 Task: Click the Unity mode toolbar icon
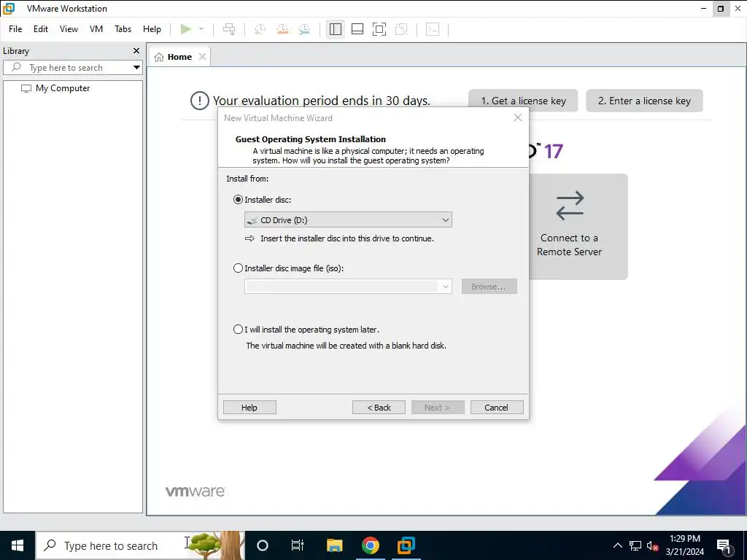tap(402, 29)
